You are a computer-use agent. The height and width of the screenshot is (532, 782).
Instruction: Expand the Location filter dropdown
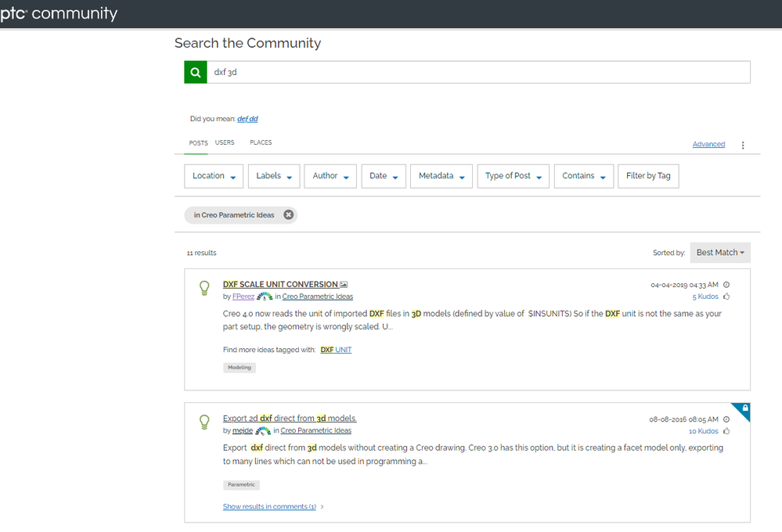214,176
